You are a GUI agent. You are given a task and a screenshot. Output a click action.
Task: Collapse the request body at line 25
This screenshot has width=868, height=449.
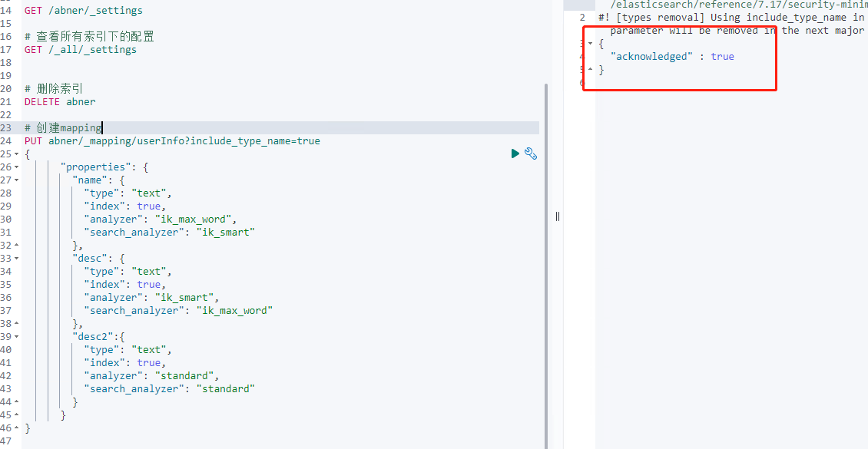click(17, 154)
